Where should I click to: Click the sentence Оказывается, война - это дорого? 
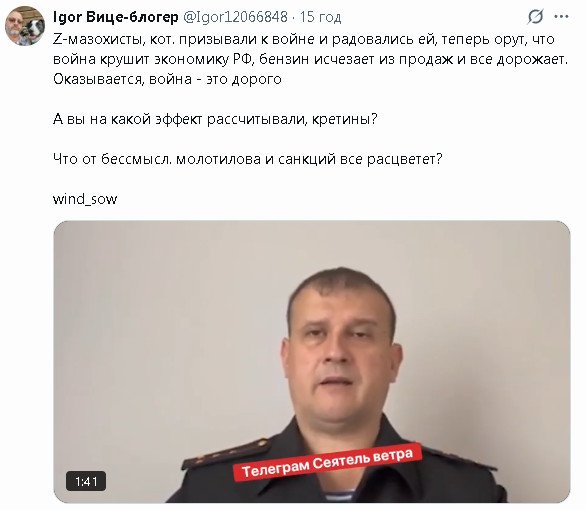[167, 79]
